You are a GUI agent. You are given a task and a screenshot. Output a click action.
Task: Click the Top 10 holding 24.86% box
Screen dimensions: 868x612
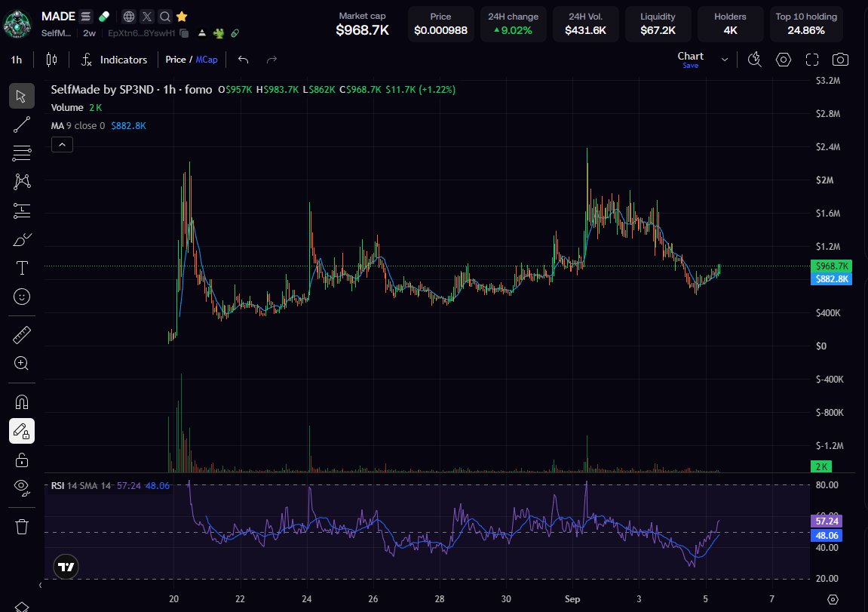point(806,24)
